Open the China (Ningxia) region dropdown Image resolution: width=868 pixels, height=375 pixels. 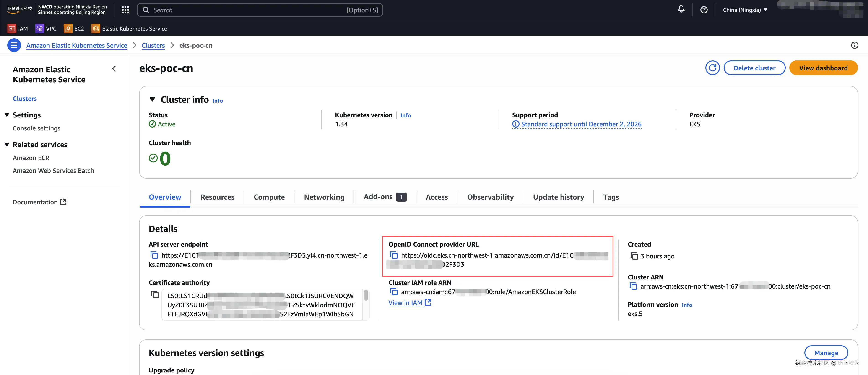745,10
